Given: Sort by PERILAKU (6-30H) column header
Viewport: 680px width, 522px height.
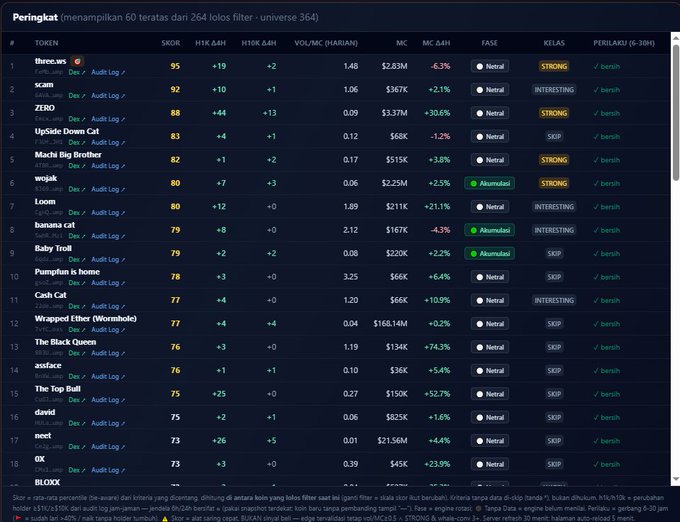Looking at the screenshot, I should [x=624, y=43].
